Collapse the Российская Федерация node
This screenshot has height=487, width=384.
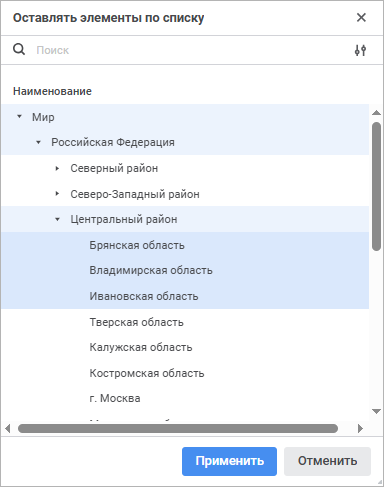(x=38, y=142)
